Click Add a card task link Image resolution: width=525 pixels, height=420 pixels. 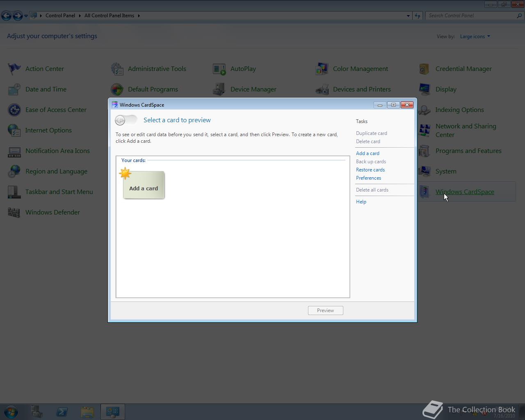click(367, 153)
